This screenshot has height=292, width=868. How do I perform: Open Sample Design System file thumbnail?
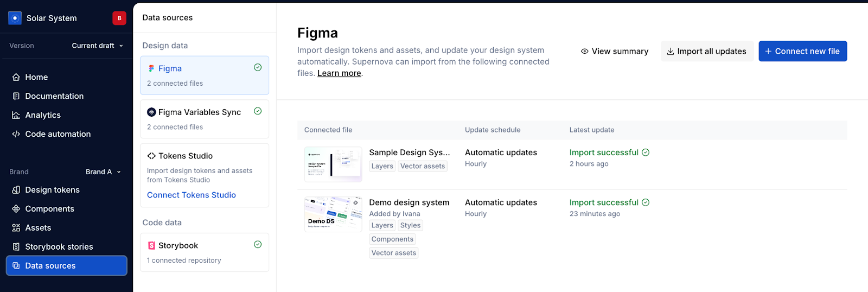[x=333, y=164]
